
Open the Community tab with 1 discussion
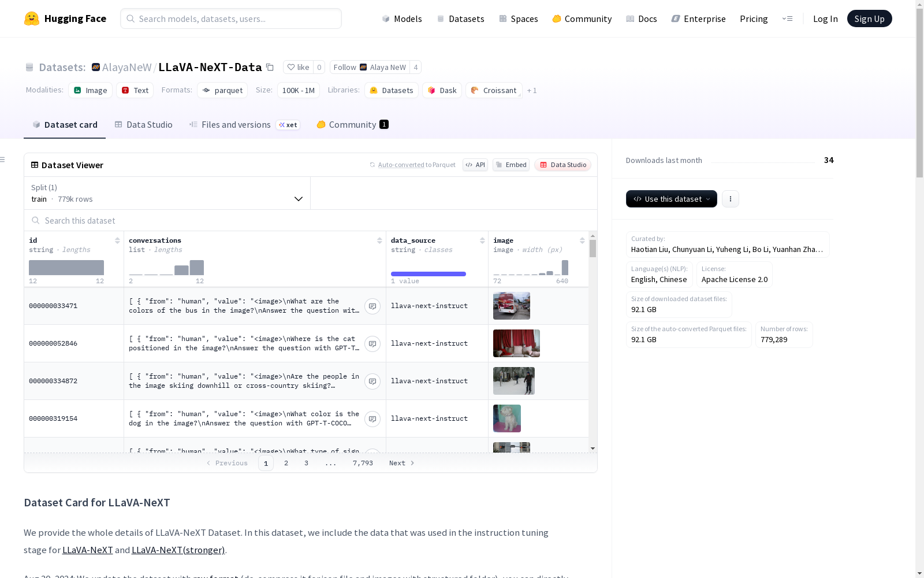[352, 125]
